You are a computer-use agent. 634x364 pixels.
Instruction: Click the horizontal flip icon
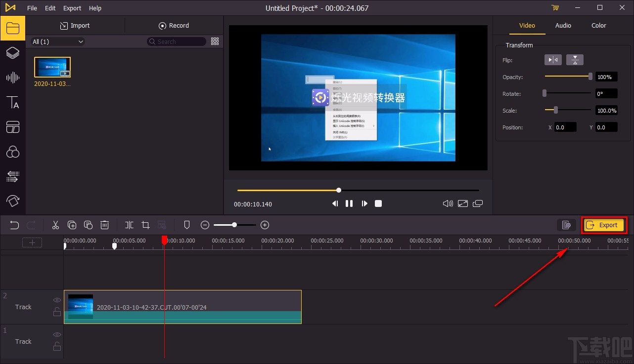(x=553, y=60)
